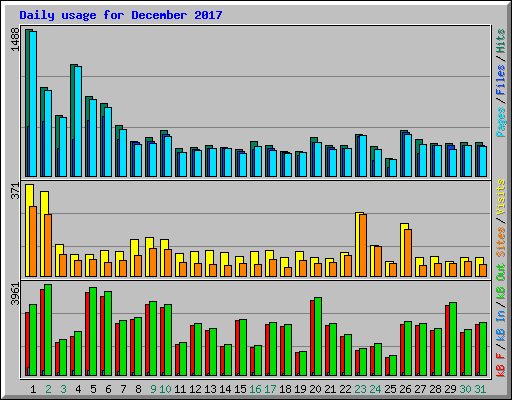
Task: Select the green kB Out bar for day 25
Action: 393,365
